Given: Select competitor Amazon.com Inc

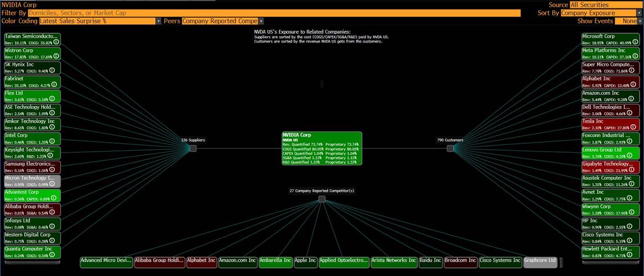Looking at the screenshot, I should click(238, 262).
